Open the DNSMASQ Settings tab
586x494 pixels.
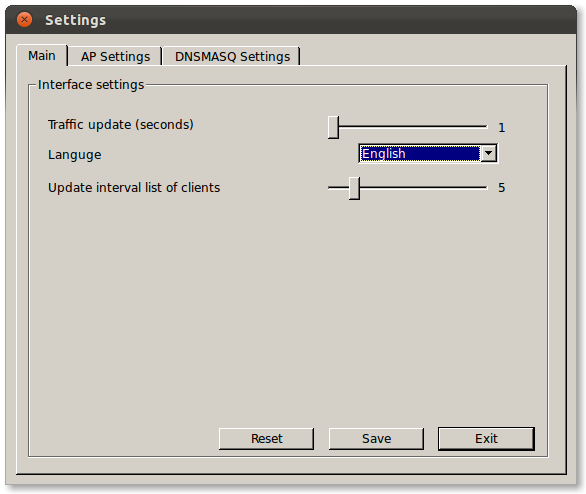tap(232, 56)
